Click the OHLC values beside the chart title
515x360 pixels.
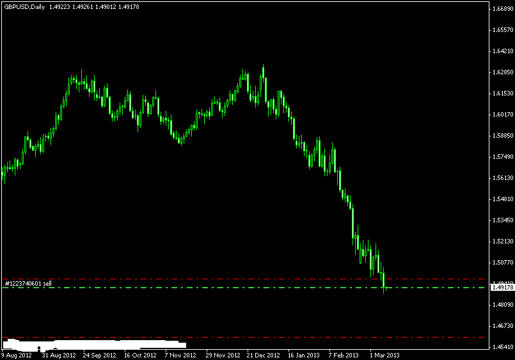click(x=94, y=7)
